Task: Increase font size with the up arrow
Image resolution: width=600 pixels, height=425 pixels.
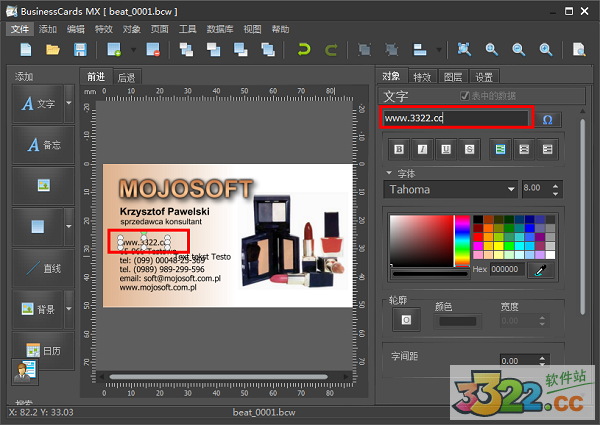Action: click(x=555, y=186)
